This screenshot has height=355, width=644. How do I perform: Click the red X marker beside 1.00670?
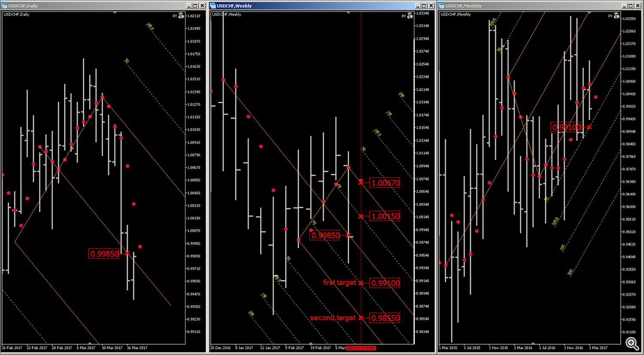[361, 183]
